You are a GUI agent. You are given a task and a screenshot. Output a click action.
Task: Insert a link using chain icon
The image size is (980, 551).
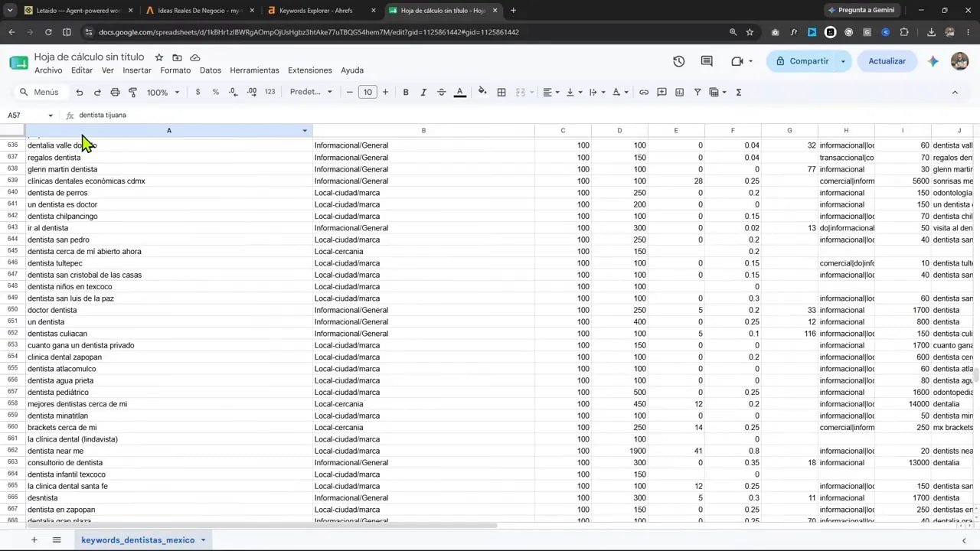[x=644, y=92]
